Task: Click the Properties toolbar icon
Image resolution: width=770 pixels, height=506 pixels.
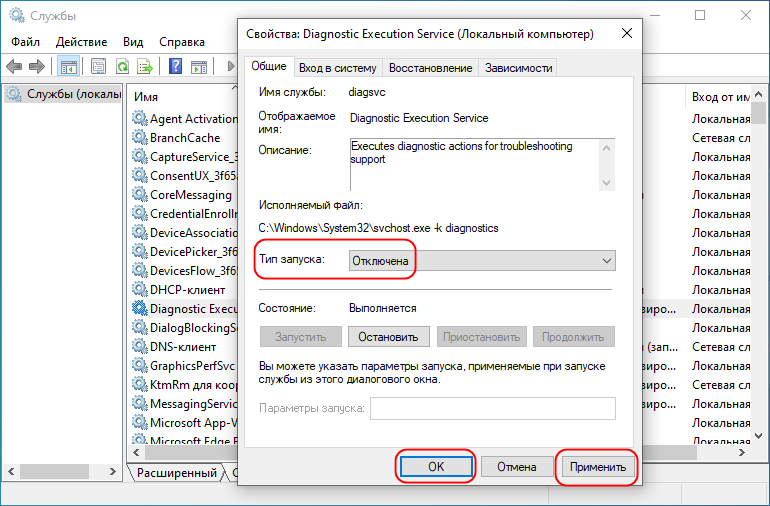Action: [99, 66]
